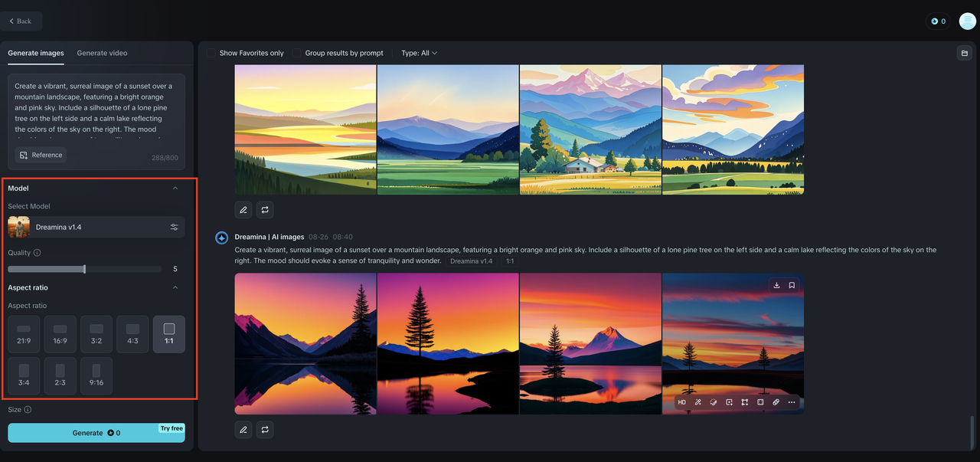Show Size info tooltip icon
The image size is (980, 462).
click(28, 410)
